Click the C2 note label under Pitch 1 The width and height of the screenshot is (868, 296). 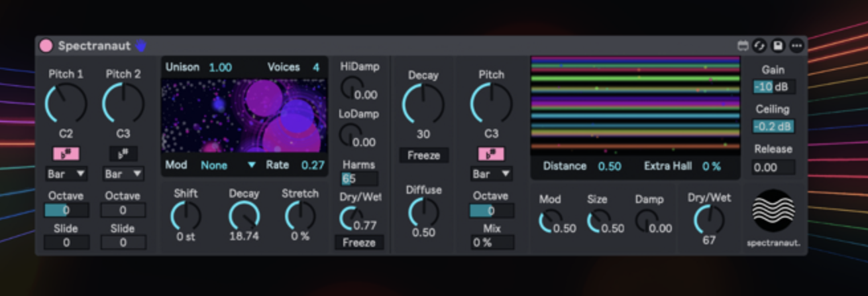click(x=66, y=134)
